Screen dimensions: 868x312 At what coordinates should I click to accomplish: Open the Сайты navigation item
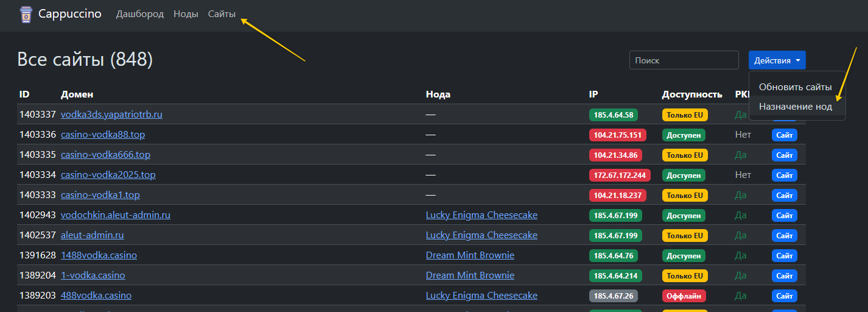coord(222,14)
